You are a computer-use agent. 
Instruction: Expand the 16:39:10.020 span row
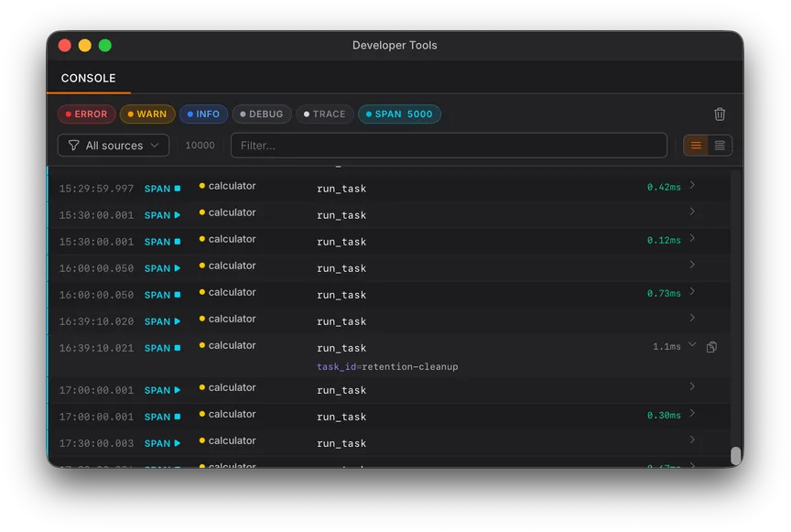click(692, 318)
